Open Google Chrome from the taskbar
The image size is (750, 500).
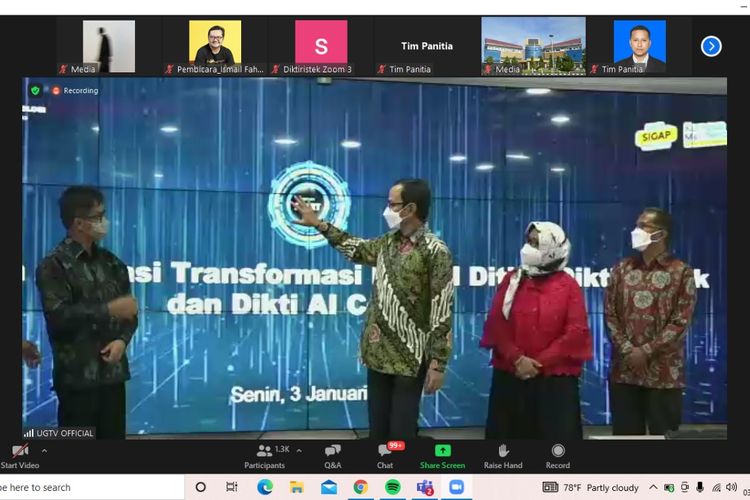360,487
